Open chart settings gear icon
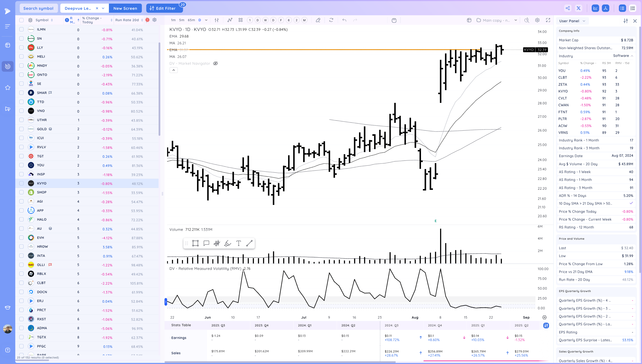642x364 pixels. click(537, 20)
